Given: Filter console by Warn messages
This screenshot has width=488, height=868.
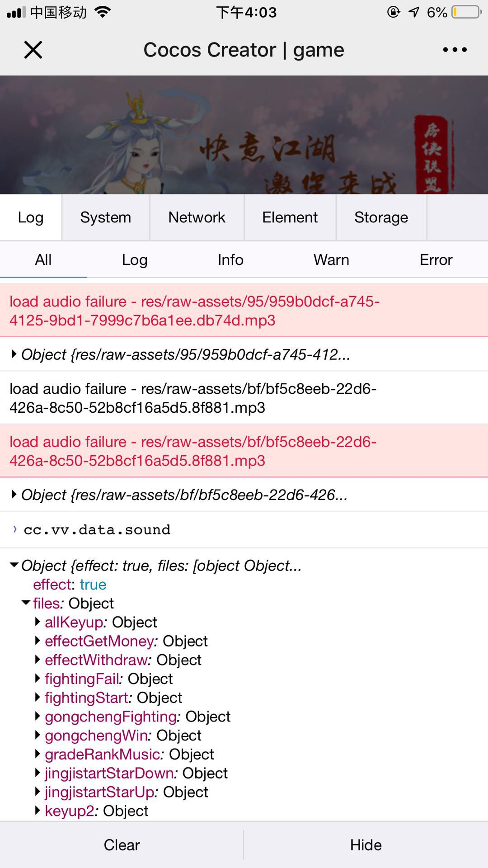Looking at the screenshot, I should (331, 260).
